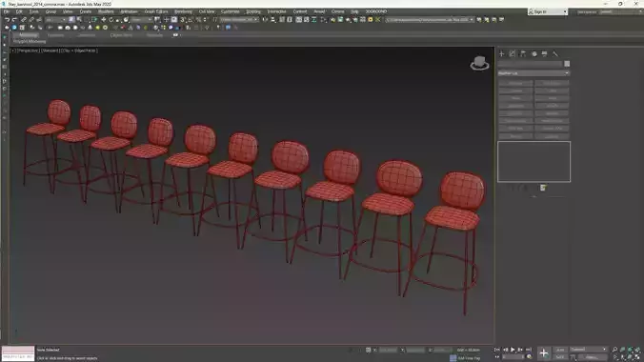This screenshot has width=644, height=362.
Task: Click the ViewCube in the viewport
Action: click(479, 63)
